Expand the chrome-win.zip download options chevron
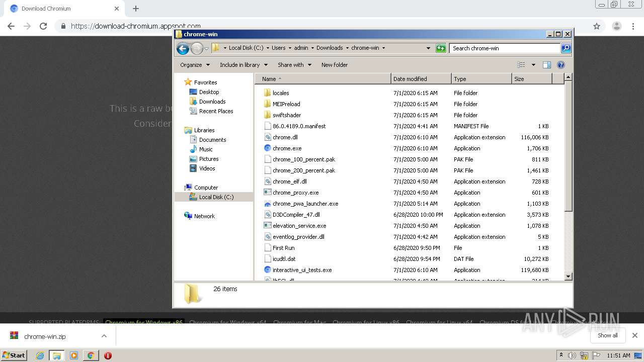This screenshot has height=362, width=644. (x=104, y=336)
